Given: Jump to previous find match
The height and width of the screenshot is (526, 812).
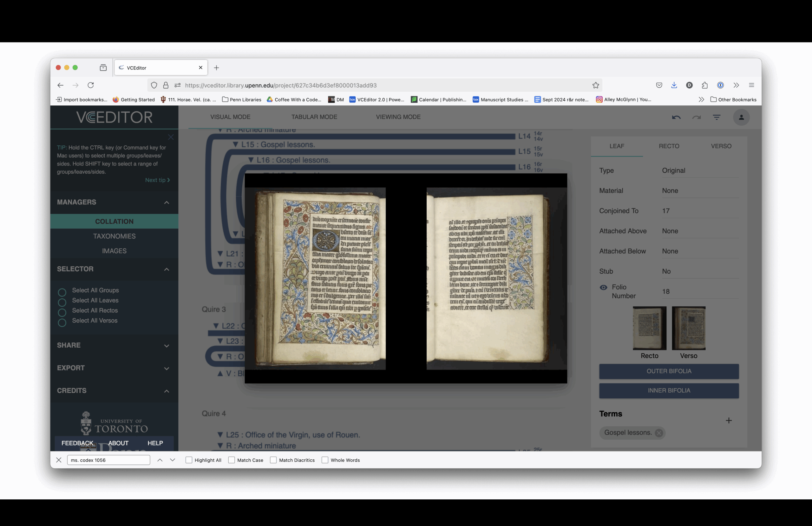Looking at the screenshot, I should [160, 460].
